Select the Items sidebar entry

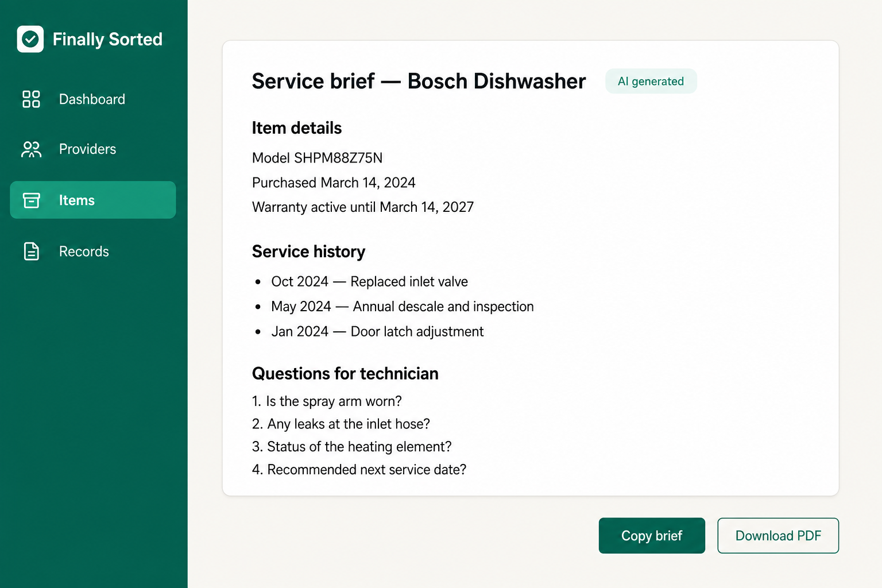pos(93,200)
